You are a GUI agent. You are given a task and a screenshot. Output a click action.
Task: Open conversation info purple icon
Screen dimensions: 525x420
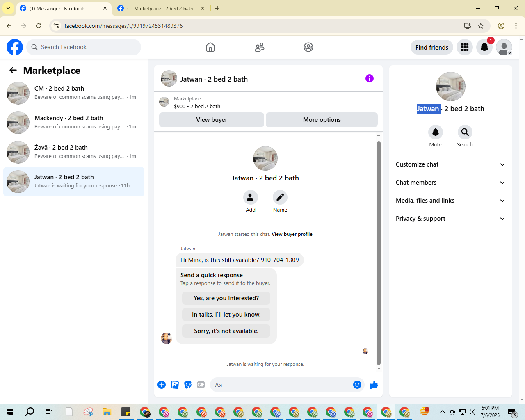tap(370, 78)
